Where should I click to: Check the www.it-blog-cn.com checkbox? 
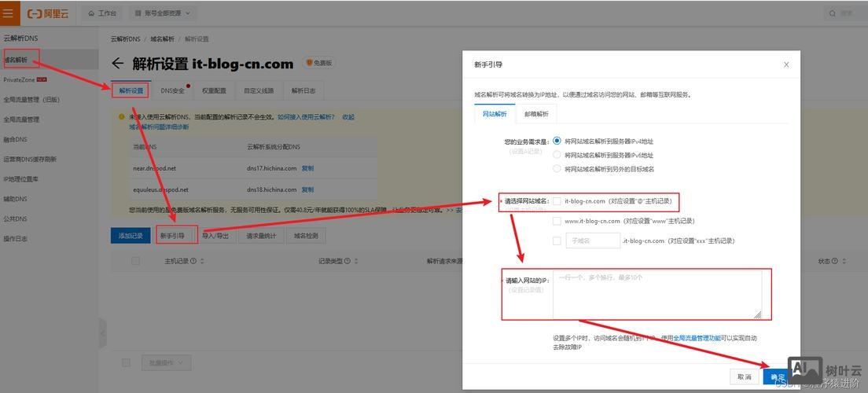pyautogui.click(x=557, y=222)
